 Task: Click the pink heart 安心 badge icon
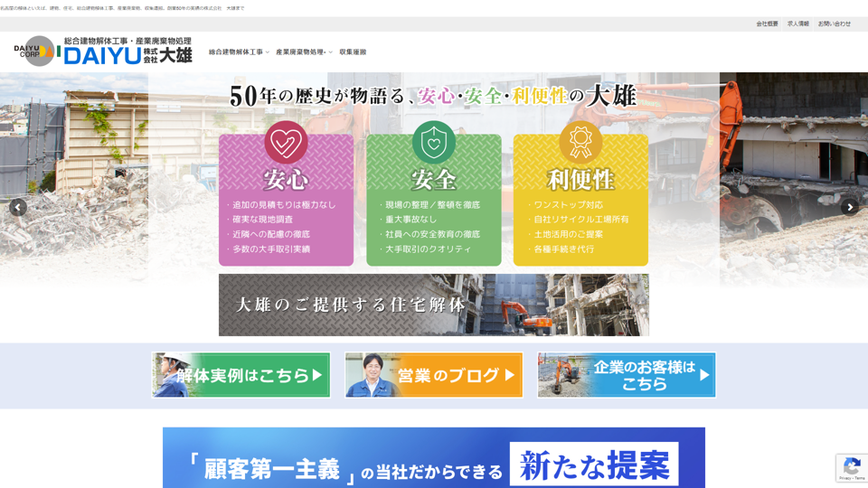(286, 142)
